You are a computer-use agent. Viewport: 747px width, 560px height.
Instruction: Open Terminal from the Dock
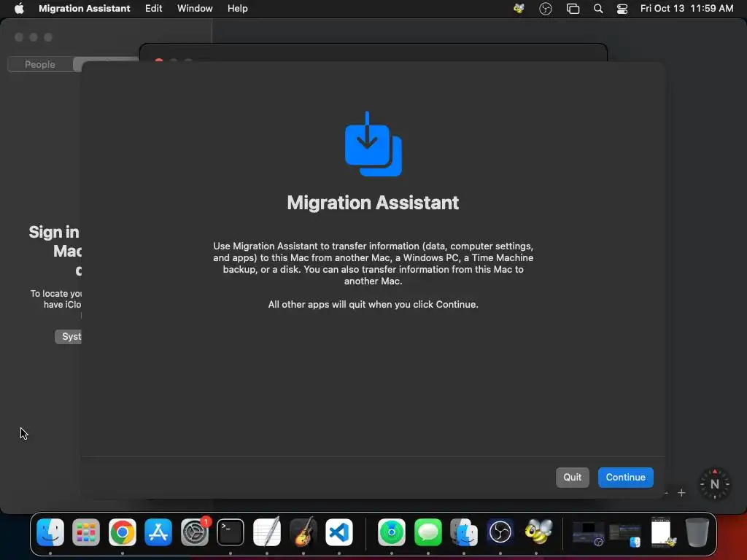[x=231, y=532]
